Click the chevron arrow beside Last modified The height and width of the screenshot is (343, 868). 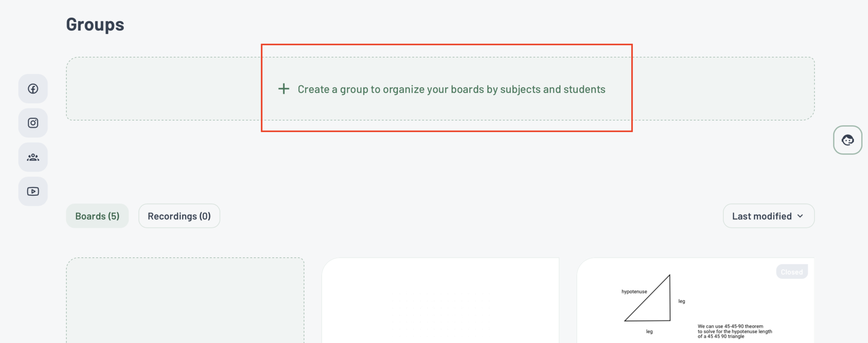[800, 216]
